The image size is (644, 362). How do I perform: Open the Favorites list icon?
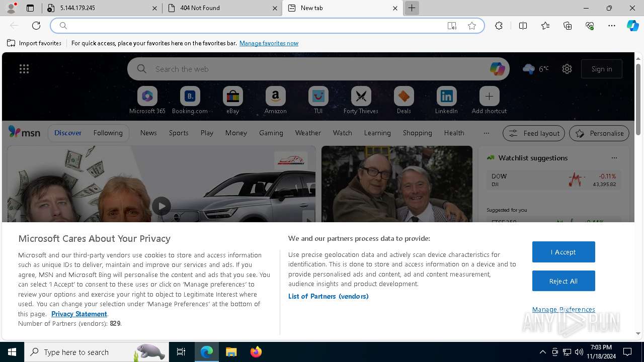tap(545, 26)
